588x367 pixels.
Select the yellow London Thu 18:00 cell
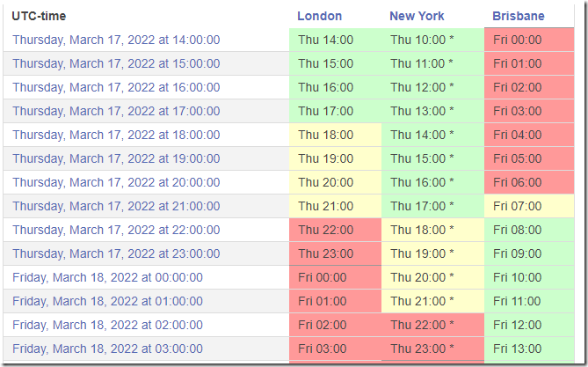coord(335,135)
